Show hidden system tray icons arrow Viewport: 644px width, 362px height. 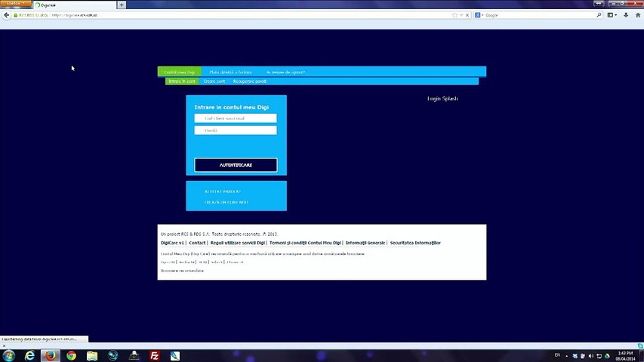tap(567, 356)
